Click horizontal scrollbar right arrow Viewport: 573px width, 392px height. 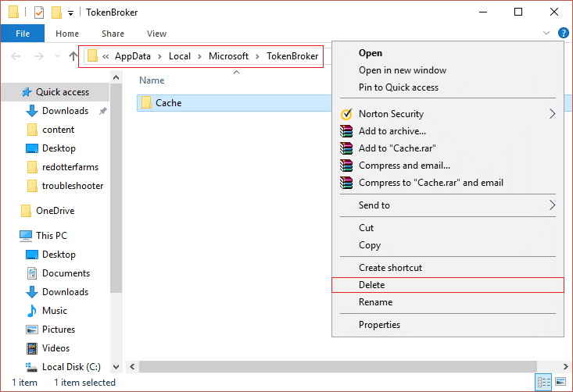[x=565, y=366]
